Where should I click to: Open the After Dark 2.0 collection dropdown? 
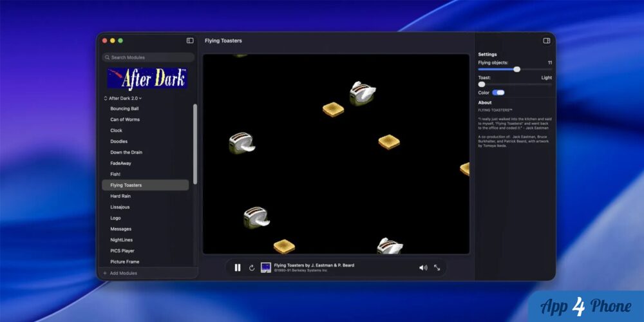123,98
